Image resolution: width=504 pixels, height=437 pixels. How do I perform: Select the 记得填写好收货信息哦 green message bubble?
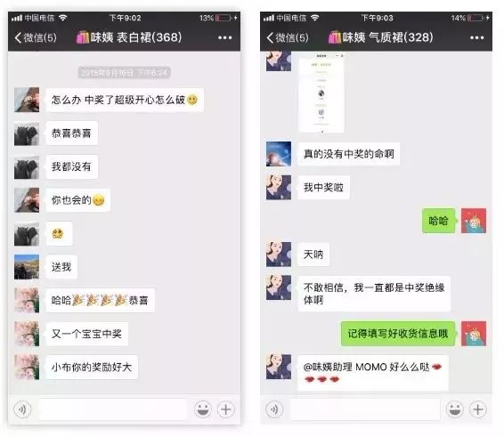tap(398, 334)
